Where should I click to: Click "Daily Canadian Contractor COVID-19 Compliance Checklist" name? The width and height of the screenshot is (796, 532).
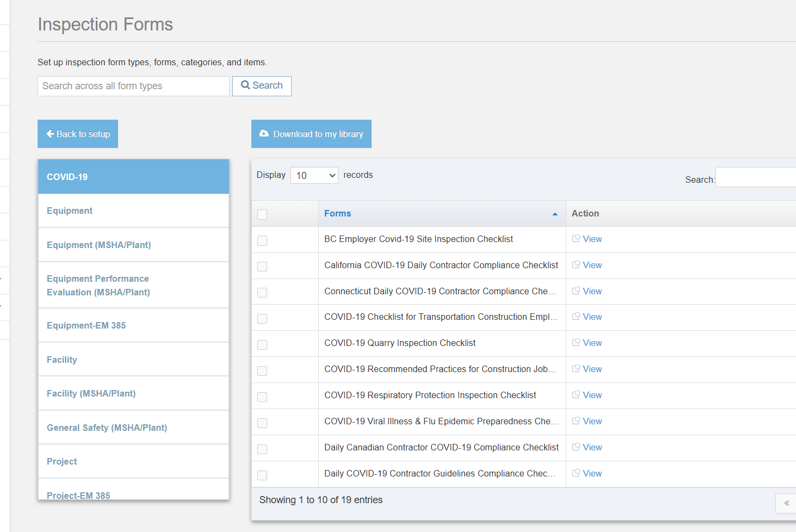[x=441, y=447]
